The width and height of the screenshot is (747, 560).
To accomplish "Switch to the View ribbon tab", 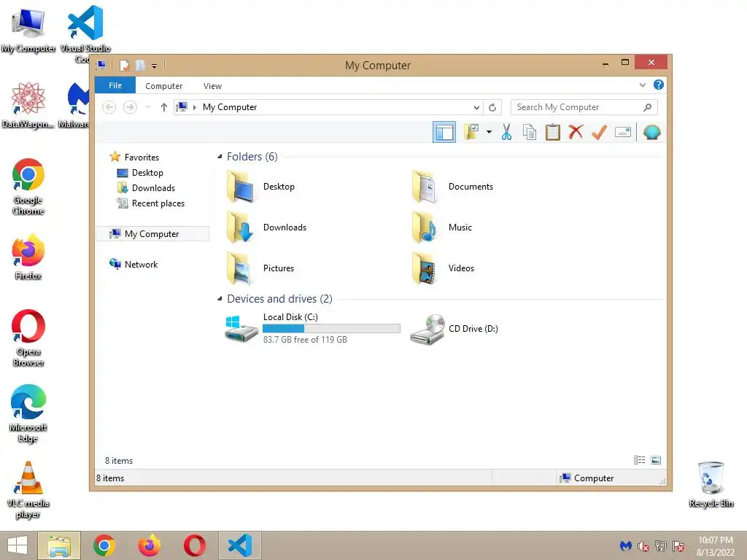I will pos(212,86).
